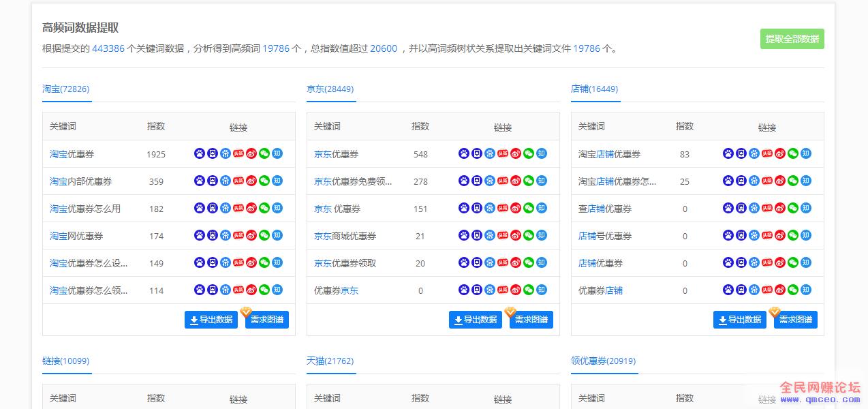Open 需求图谱 for the 淘宝 table

pos(267,320)
